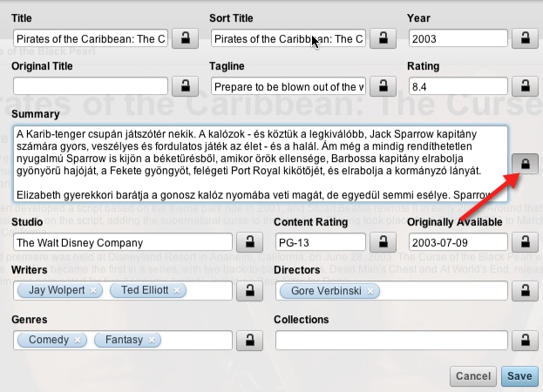
Task: Toggle the lock beside the Year field
Action: pyautogui.click(x=525, y=38)
